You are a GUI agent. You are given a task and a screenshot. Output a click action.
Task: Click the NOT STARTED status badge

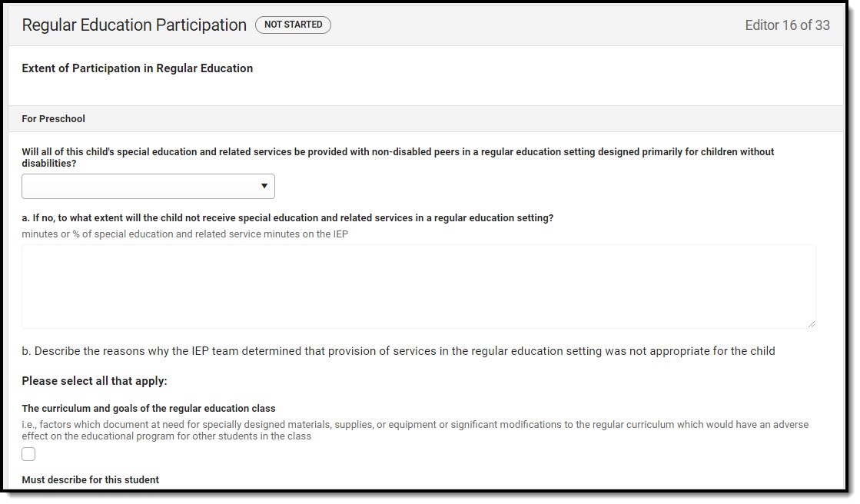pos(293,25)
